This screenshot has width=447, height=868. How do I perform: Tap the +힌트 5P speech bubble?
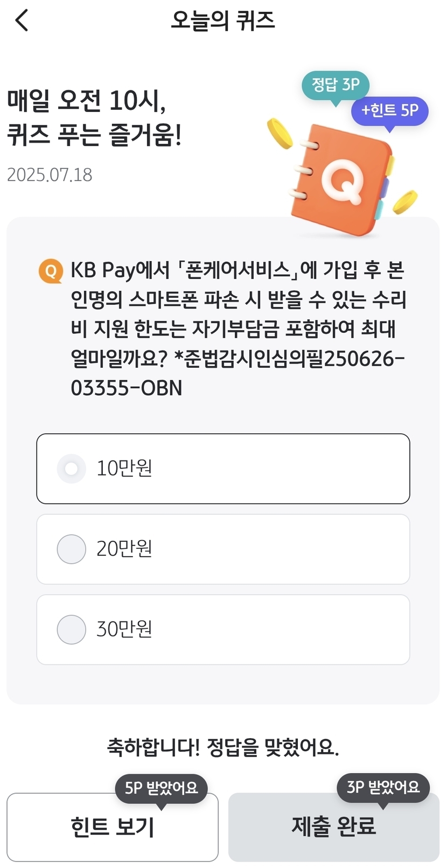(x=389, y=111)
